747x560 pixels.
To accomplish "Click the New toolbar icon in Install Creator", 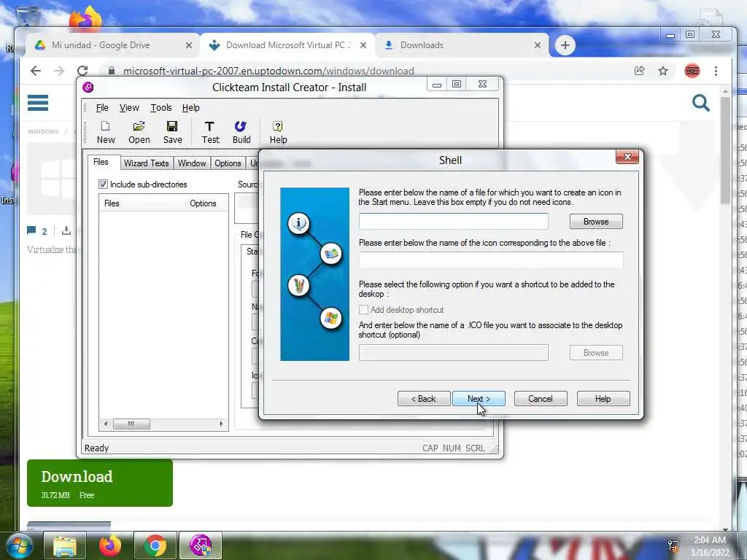I will (106, 132).
